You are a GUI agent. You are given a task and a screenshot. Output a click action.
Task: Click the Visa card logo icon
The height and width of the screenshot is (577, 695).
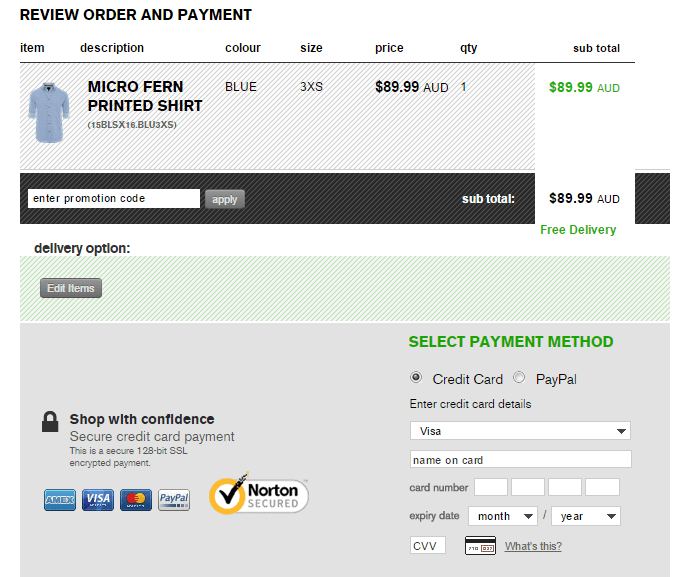pos(98,499)
